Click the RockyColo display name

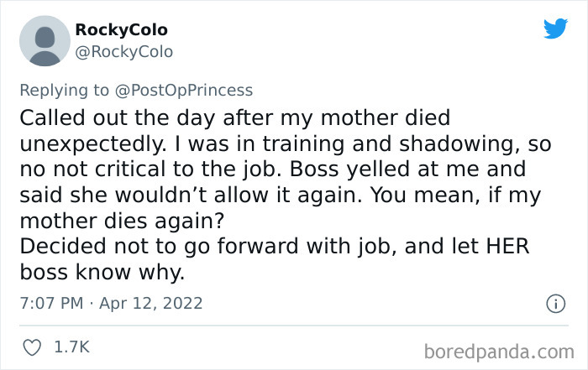pos(119,29)
